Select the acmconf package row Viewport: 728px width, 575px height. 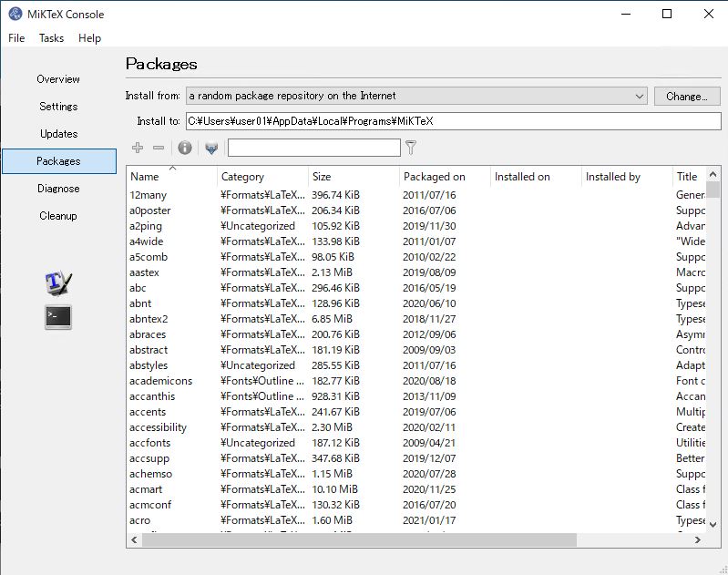(x=416, y=505)
